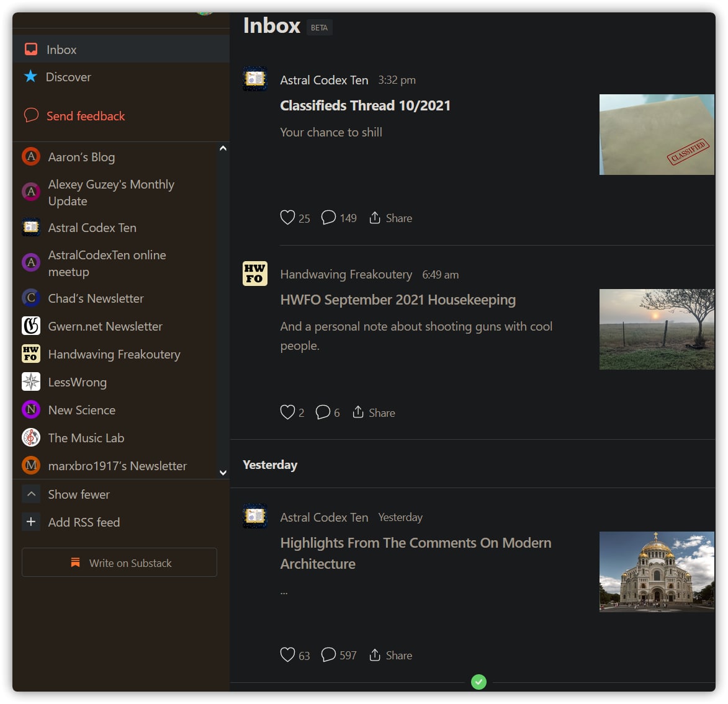Image resolution: width=728 pixels, height=704 pixels.
Task: Like the HWFO September Housekeeping post
Action: click(292, 412)
